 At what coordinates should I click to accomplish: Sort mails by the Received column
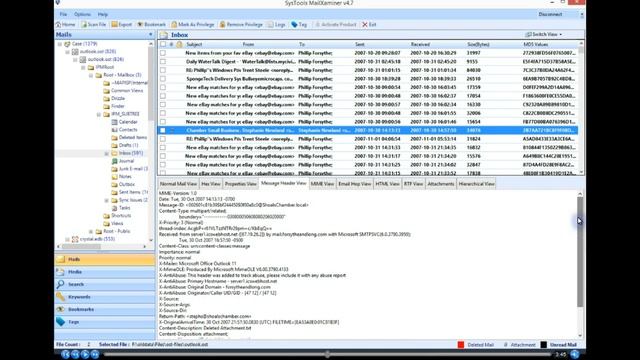420,44
